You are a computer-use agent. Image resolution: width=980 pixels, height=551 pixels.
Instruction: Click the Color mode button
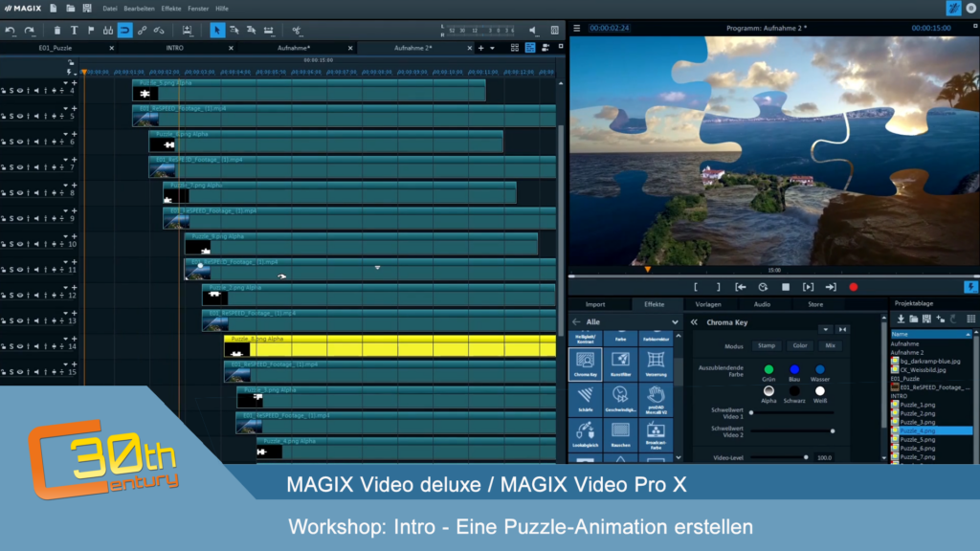coord(800,345)
